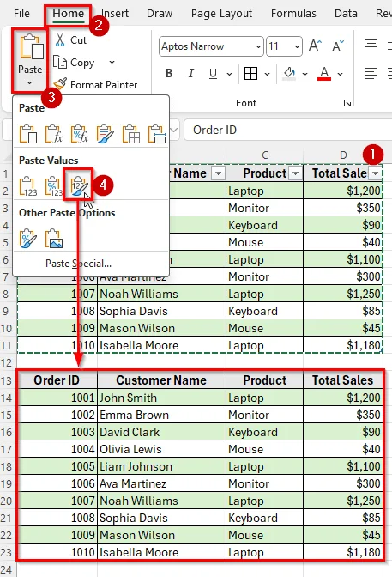This screenshot has width=392, height=577.
Task: Switch to the Data tab
Action: pos(346,14)
